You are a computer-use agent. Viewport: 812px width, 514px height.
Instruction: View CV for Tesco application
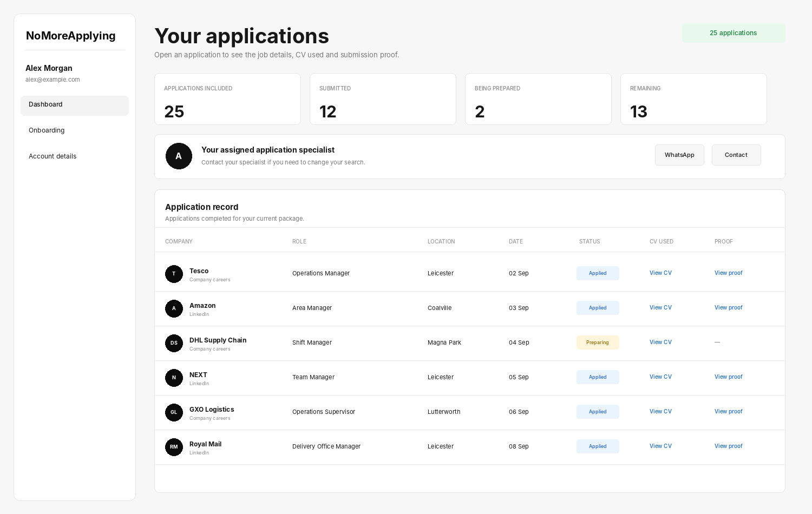pyautogui.click(x=660, y=273)
